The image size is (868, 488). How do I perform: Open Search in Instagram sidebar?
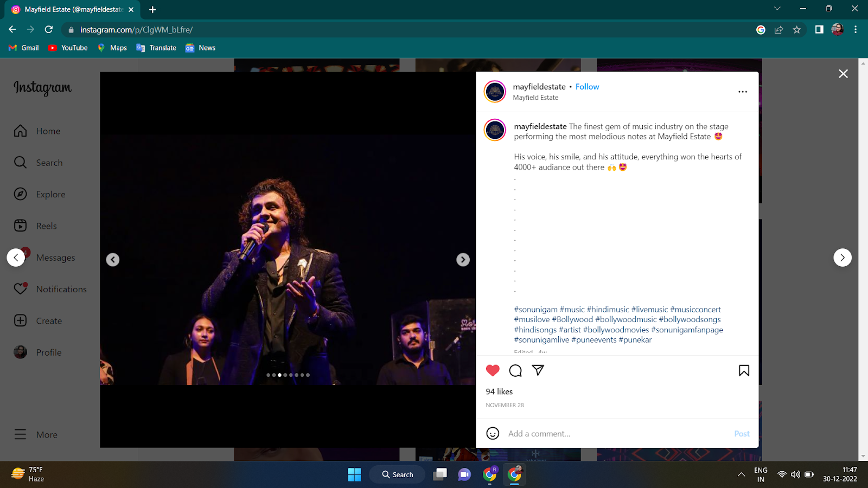coord(38,163)
